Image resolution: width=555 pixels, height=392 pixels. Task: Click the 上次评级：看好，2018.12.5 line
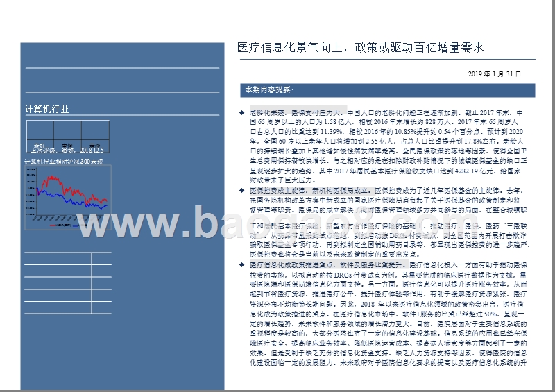pyautogui.click(x=67, y=151)
